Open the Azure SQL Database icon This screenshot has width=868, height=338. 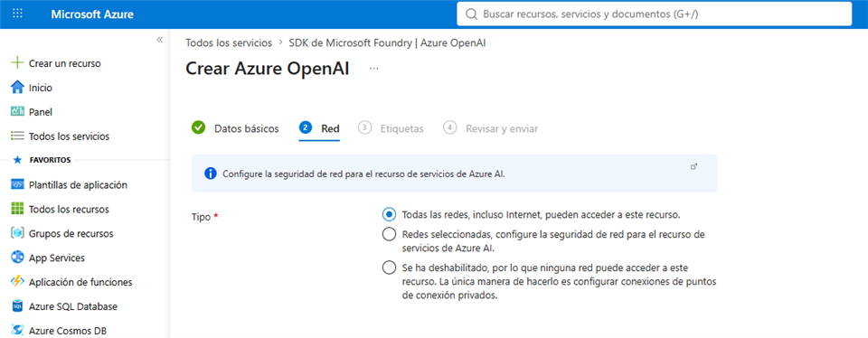coord(18,306)
